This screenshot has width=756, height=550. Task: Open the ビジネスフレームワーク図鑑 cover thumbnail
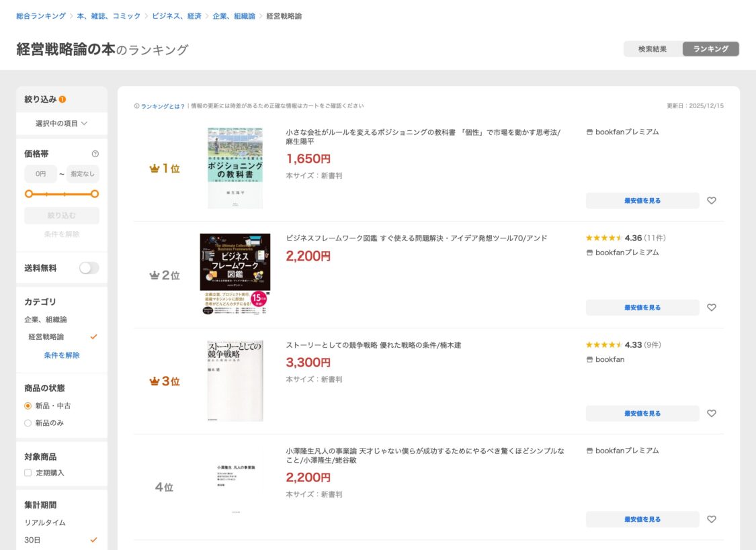(235, 274)
